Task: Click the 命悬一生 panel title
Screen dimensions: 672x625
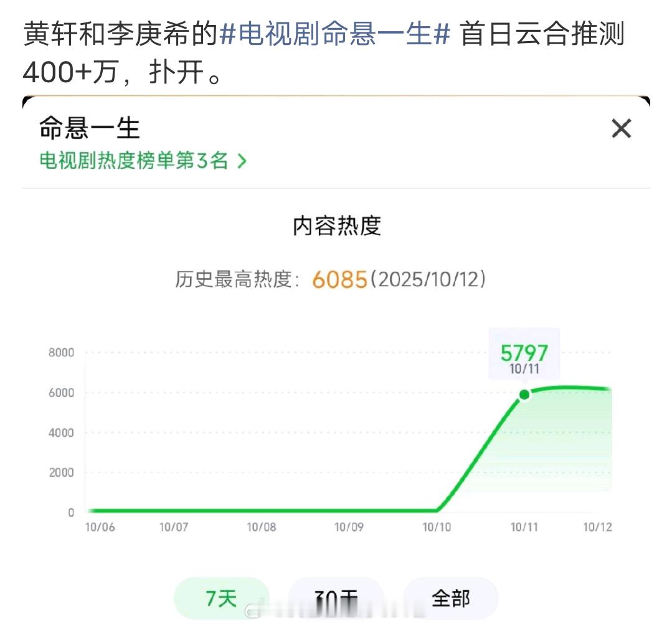Action: pos(90,128)
